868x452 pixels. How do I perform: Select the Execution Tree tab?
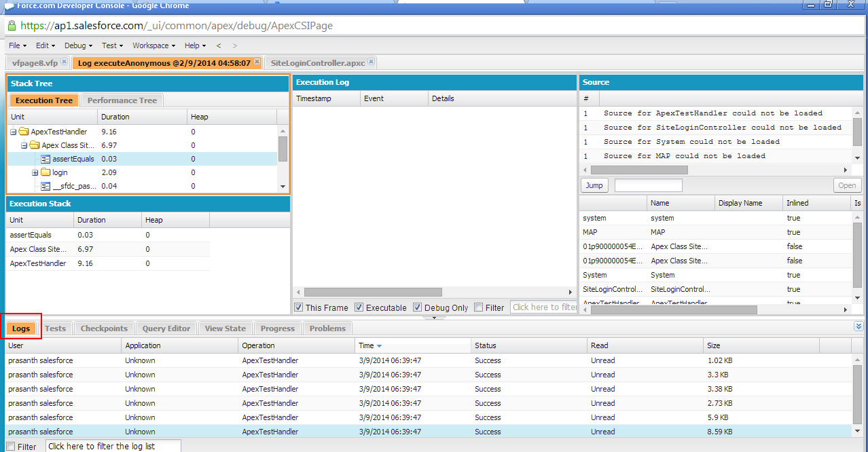pos(44,100)
